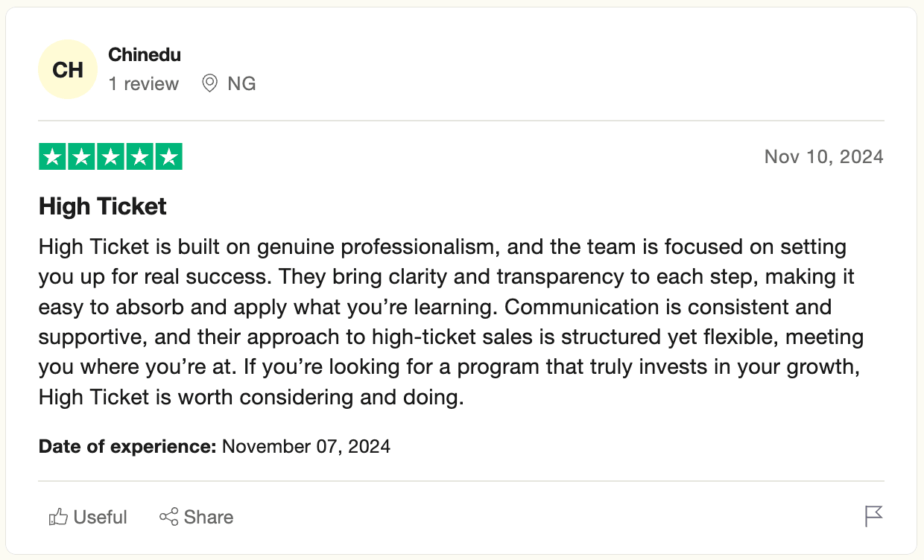Open the "High Ticket" review title
Screen dimensions: 924x560
click(103, 206)
